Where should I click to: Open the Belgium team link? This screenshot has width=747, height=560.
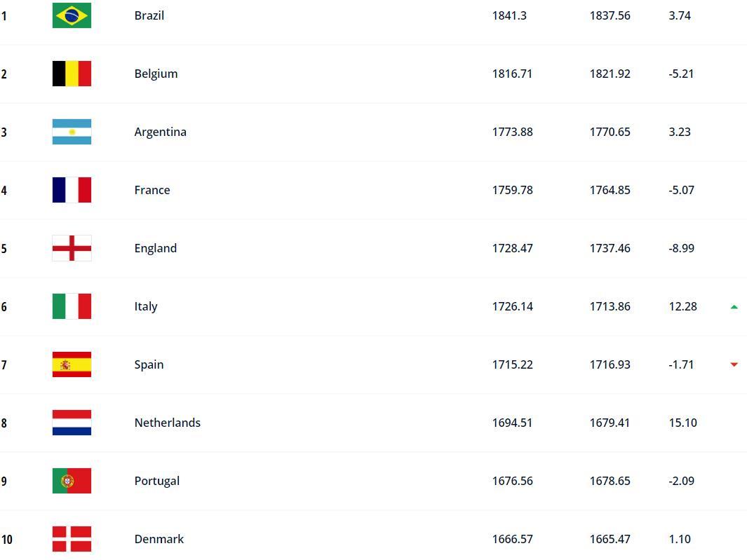point(156,74)
